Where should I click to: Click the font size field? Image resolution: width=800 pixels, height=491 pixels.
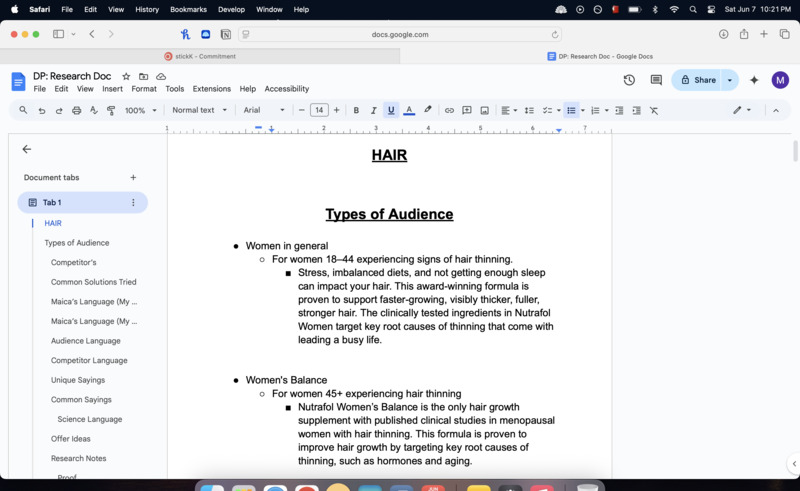(x=319, y=110)
